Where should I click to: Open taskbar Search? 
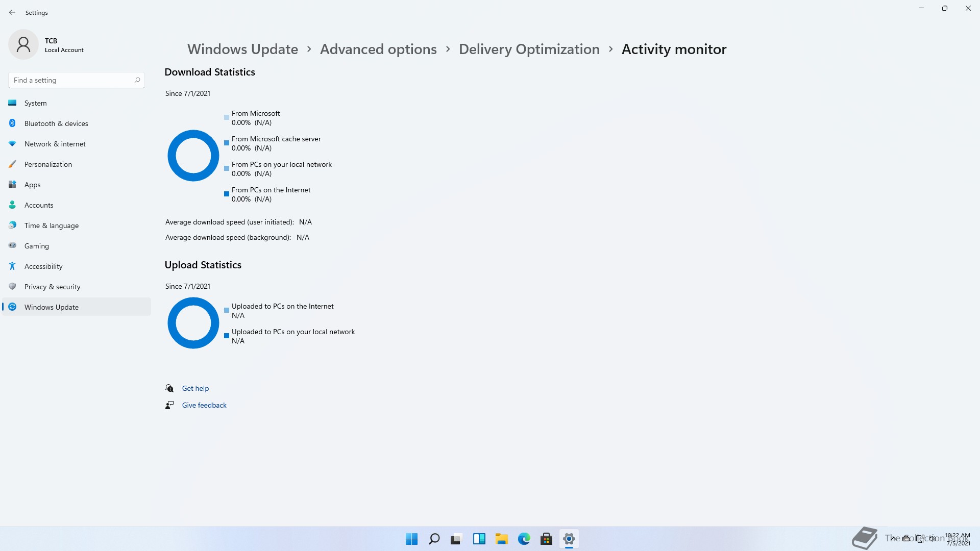[434, 539]
